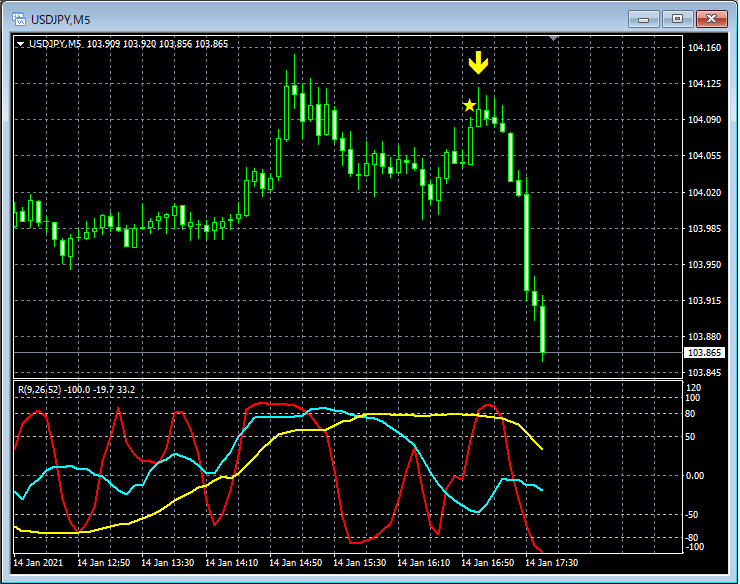740x584 pixels.
Task: Maximize the USDJPY,M5 chart window
Action: pos(678,18)
